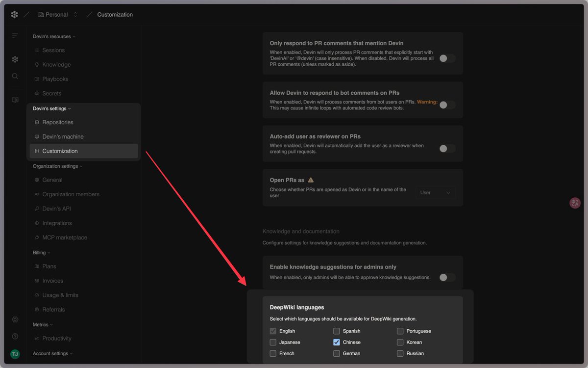Collapse the Devin's settings section
The image size is (588, 368).
52,108
